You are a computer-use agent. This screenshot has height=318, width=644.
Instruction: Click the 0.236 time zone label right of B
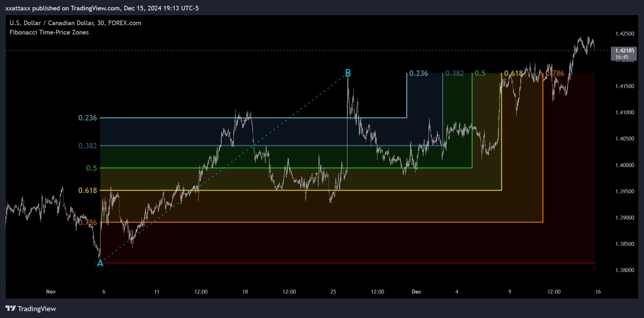(x=419, y=73)
